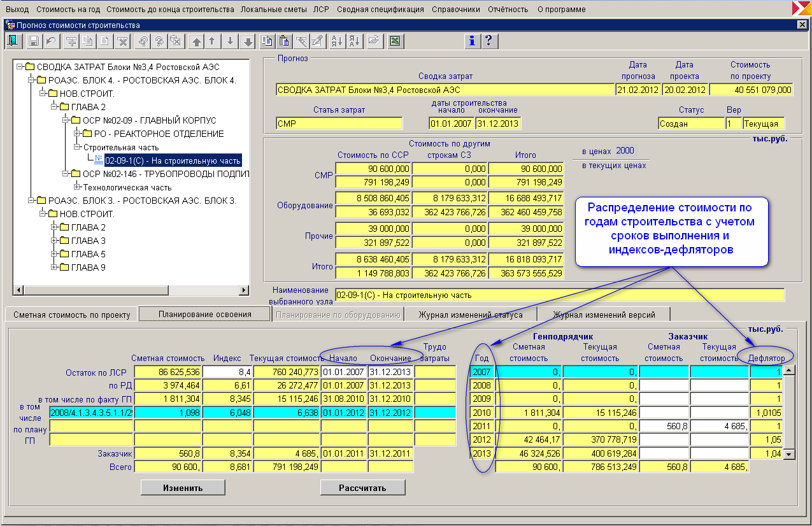Open the Отчётность menu
Image resolution: width=812 pixels, height=526 pixels.
508,10
